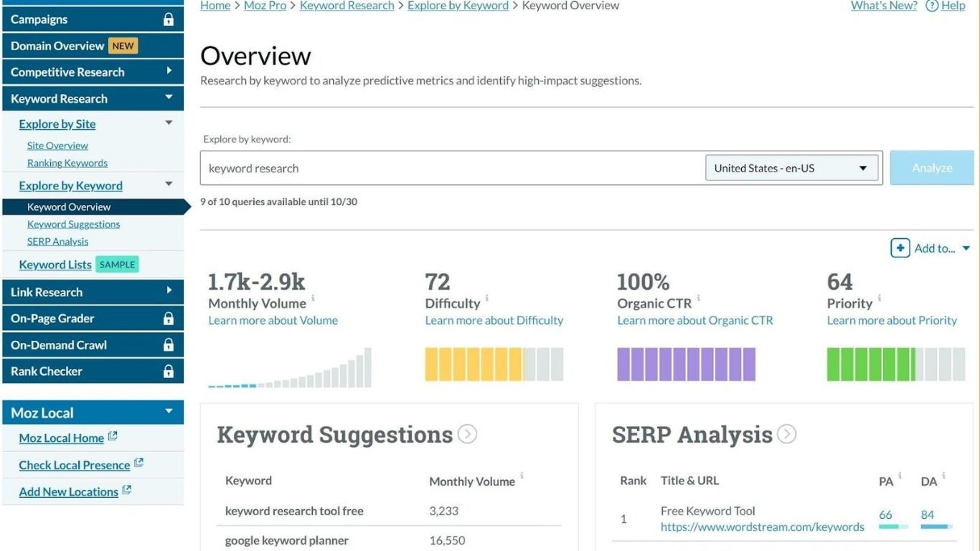Open Keyword Lists in sidebar
The image size is (980, 551).
[55, 265]
